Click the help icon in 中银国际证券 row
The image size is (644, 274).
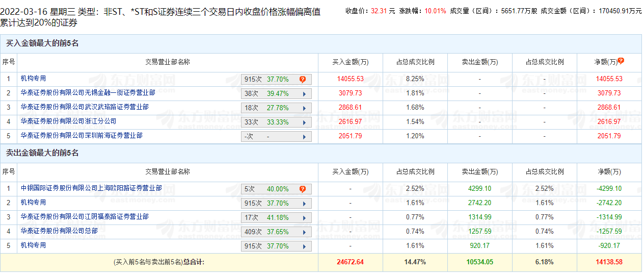click(303, 189)
